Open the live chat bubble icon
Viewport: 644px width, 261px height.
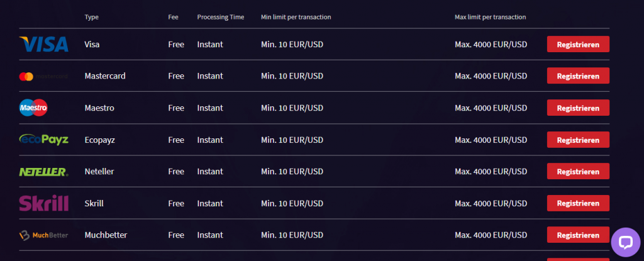click(x=626, y=243)
